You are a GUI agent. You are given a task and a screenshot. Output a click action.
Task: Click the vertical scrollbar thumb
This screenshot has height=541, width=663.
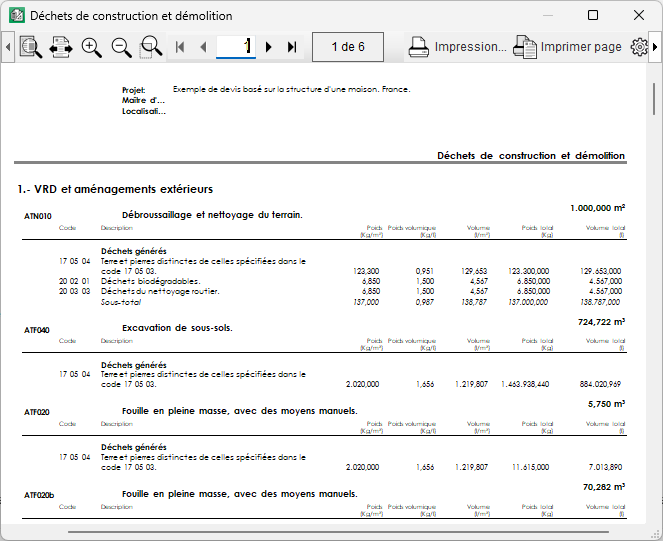(x=654, y=99)
